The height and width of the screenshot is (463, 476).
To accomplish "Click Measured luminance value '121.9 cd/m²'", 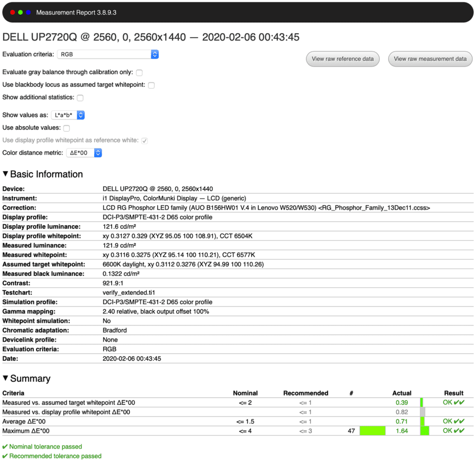I will [119, 246].
